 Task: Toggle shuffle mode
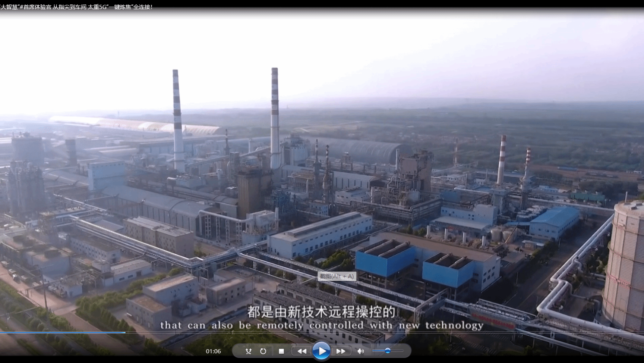249,351
